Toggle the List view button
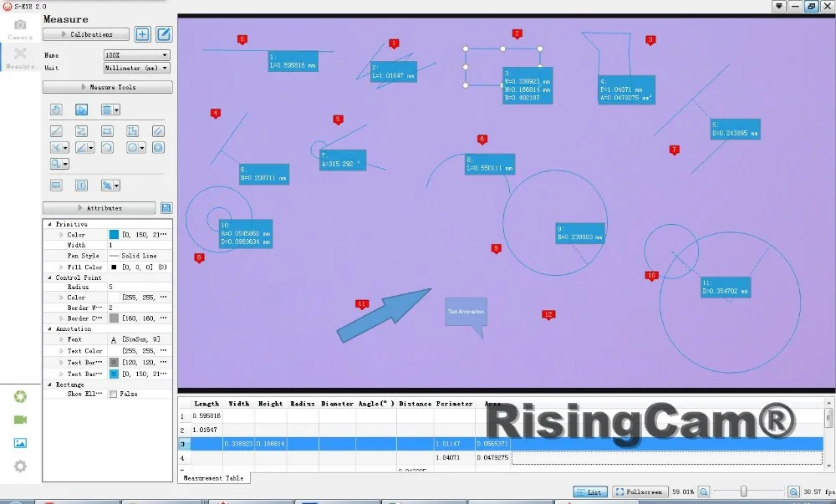The image size is (836, 504). 589,491
